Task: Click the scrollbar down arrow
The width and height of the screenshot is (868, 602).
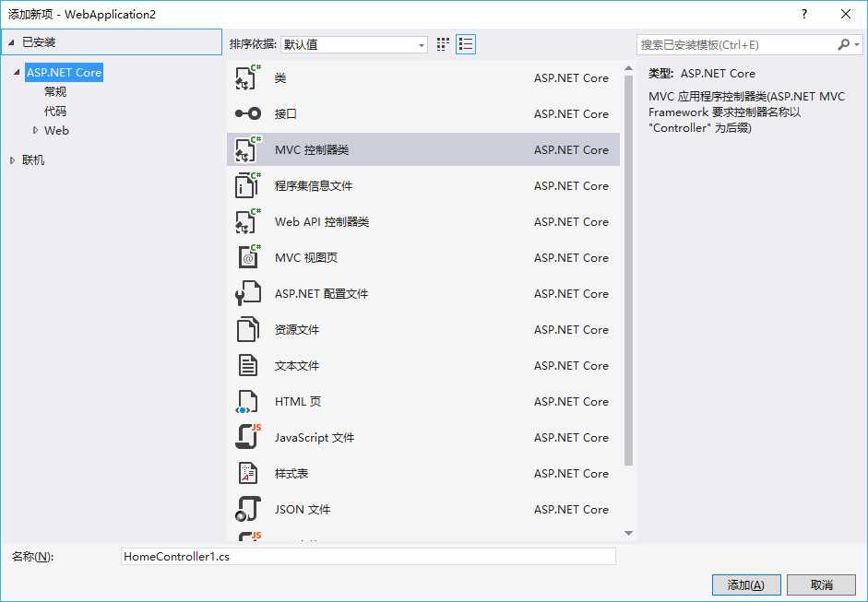Action: point(628,533)
